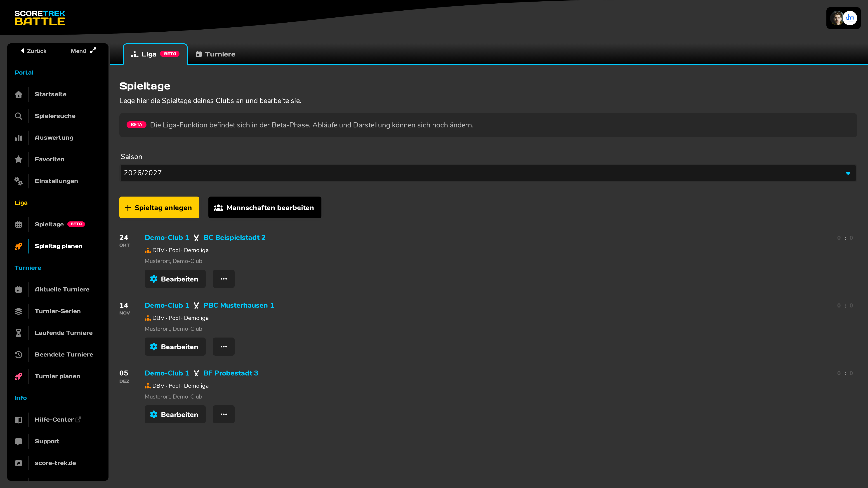Click Mannschaften bearbeiten button

(x=264, y=207)
